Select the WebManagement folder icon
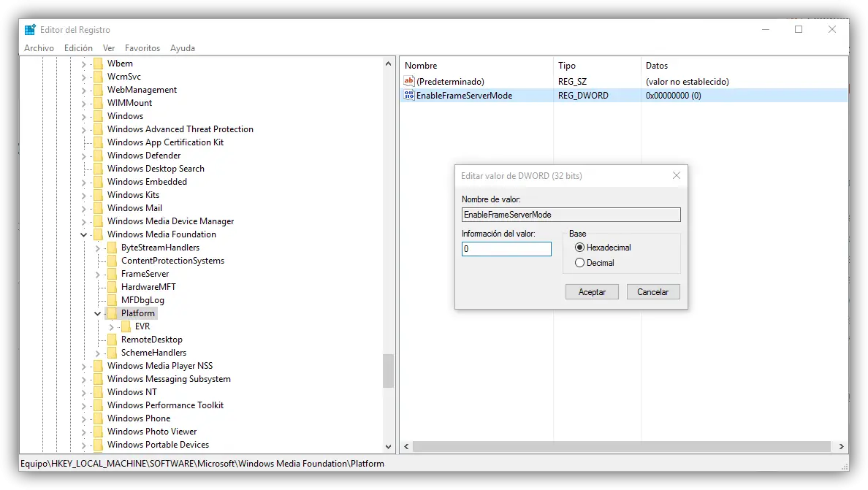 tap(99, 90)
